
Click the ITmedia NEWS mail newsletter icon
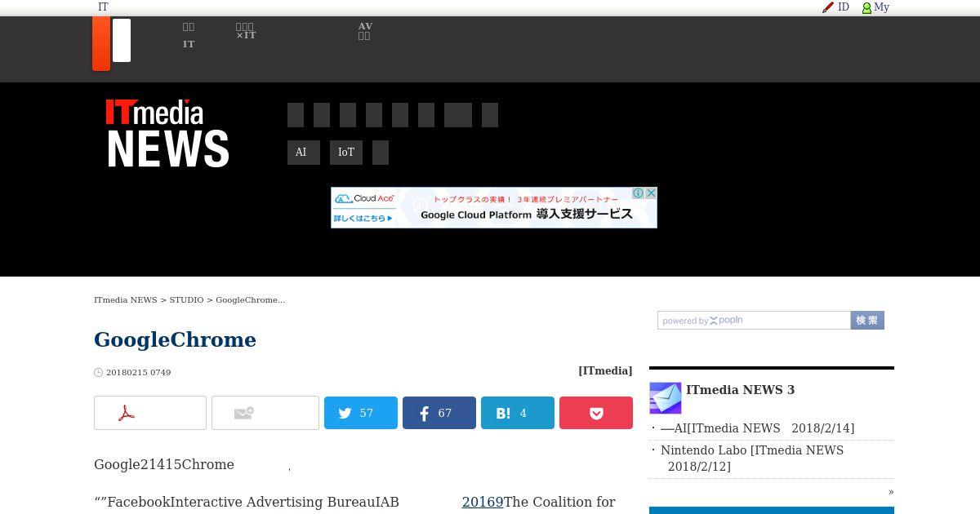click(x=666, y=398)
